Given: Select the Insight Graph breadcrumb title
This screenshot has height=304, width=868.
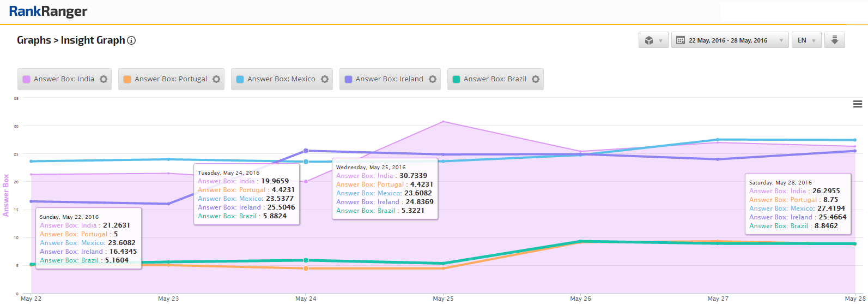Looking at the screenshot, I should (x=93, y=40).
